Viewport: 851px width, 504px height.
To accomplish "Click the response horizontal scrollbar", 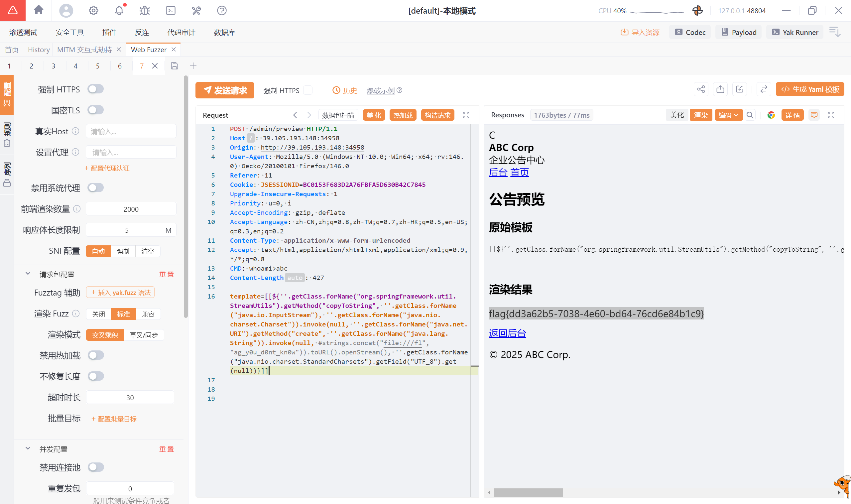I will click(x=528, y=492).
